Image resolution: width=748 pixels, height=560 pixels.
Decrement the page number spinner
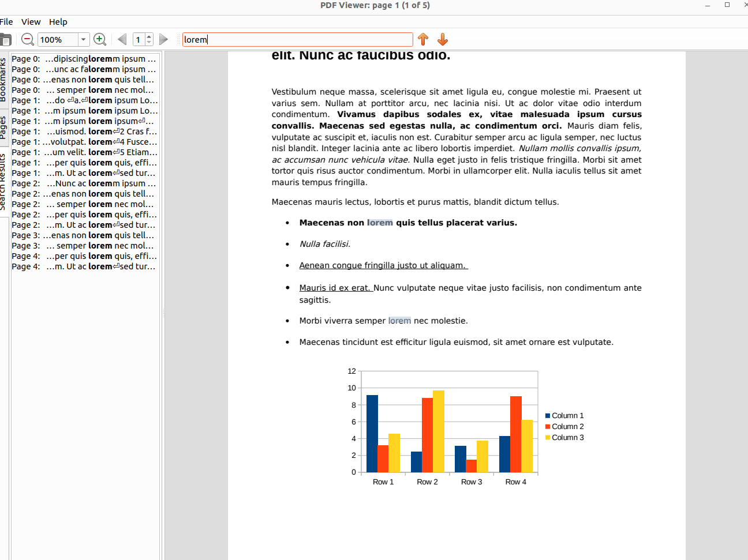tap(149, 43)
